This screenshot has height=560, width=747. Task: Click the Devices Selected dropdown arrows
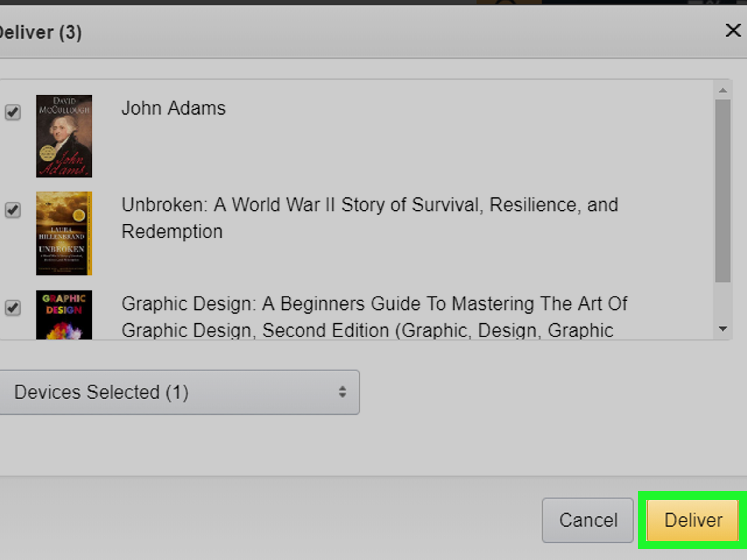pyautogui.click(x=342, y=392)
